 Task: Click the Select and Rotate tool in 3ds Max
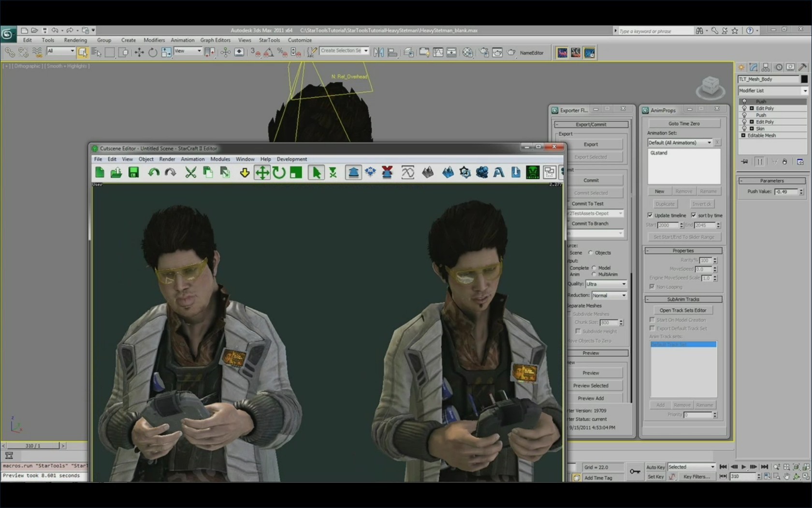coord(153,52)
